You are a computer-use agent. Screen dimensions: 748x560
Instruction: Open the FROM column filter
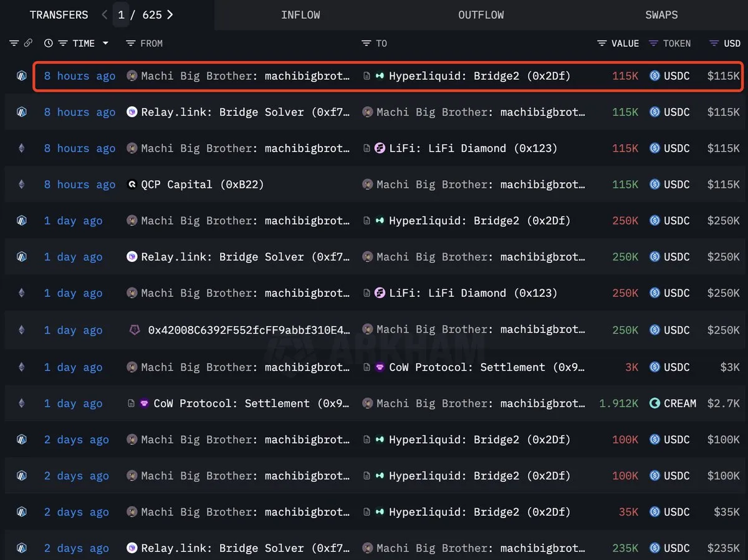(130, 43)
